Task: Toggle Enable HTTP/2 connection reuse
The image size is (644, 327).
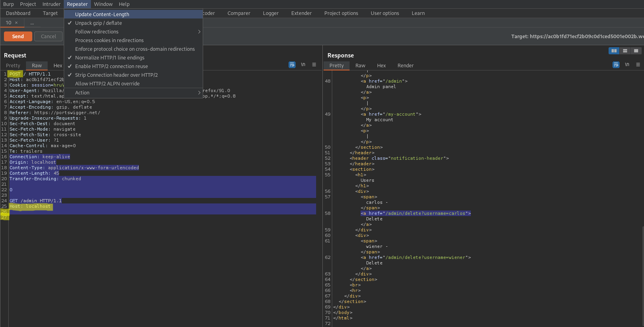Action: tap(133, 66)
